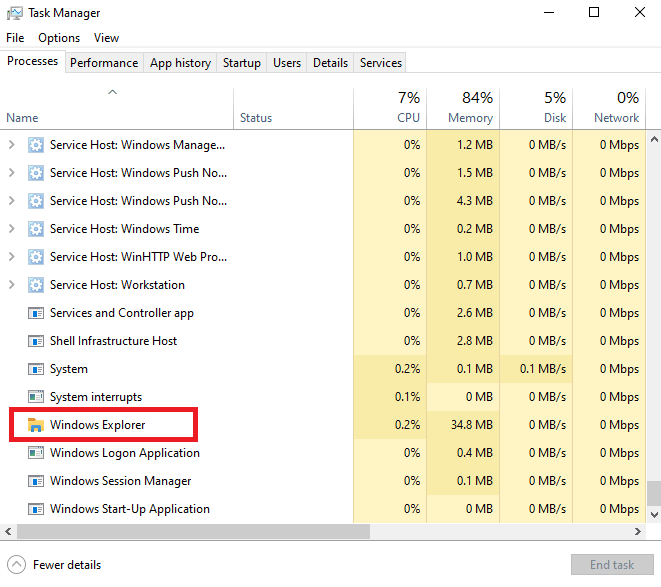Select the Windows Start-Up Application name

[130, 509]
